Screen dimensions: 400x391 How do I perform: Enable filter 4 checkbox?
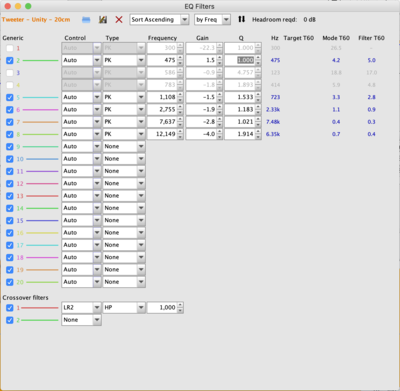[10, 85]
